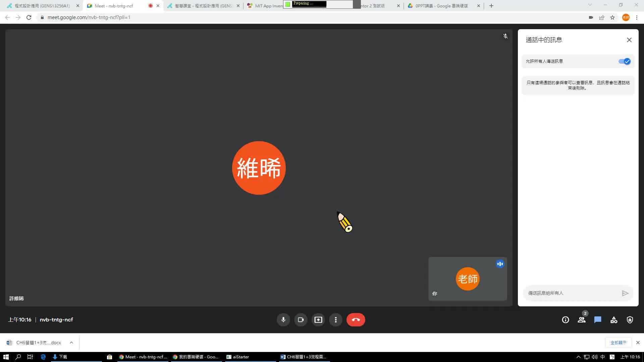The width and height of the screenshot is (644, 362).
Task: Reload the Meet page
Action: click(29, 17)
